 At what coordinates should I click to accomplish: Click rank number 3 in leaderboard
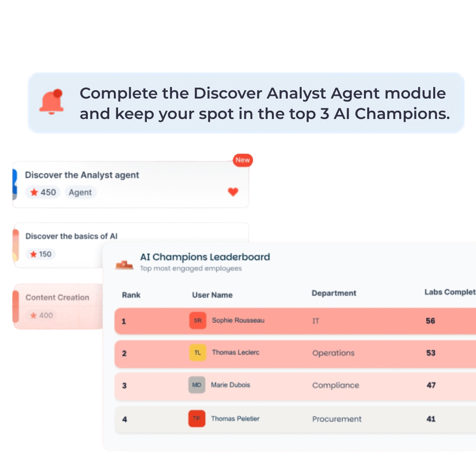pyautogui.click(x=124, y=385)
